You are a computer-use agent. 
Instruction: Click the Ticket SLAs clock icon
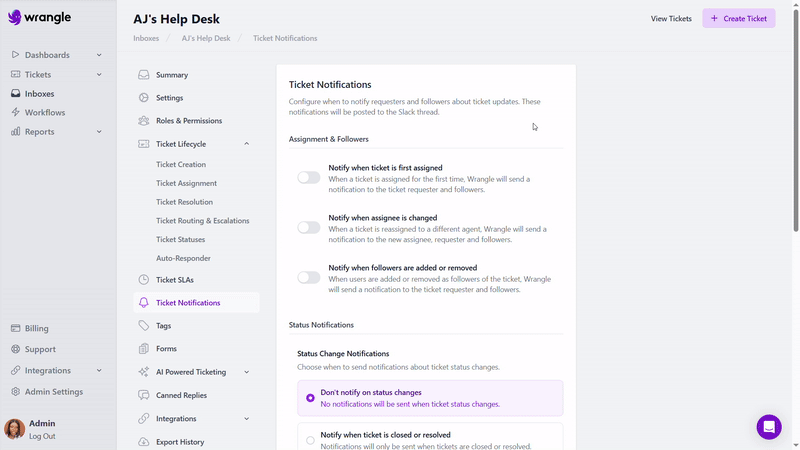coord(144,279)
